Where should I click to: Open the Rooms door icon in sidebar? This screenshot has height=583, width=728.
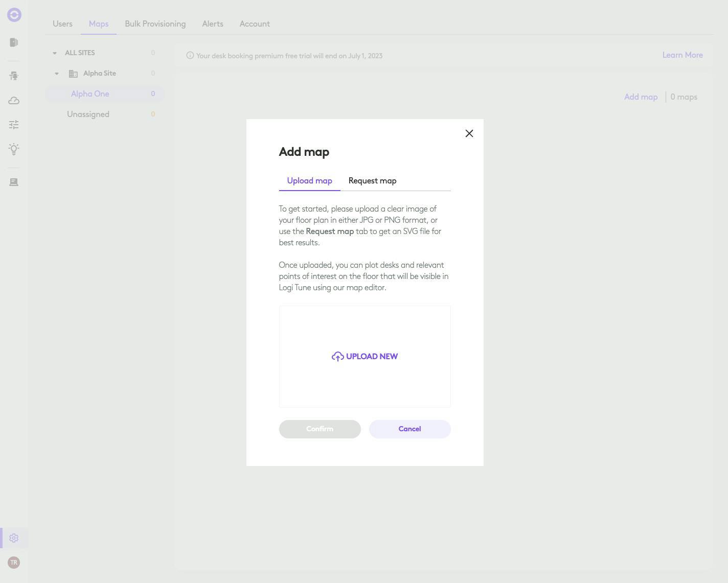[14, 42]
